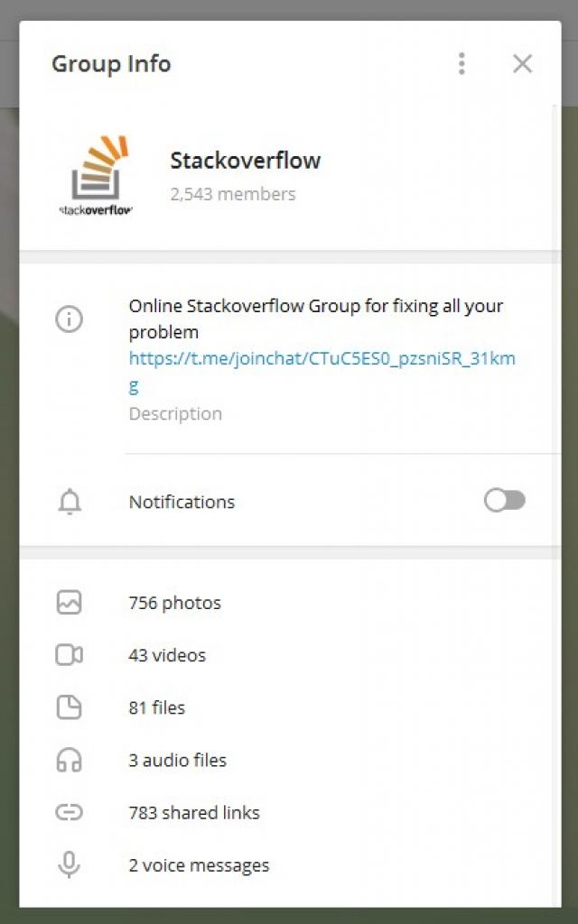578x924 pixels.
Task: Click the microphone voice icon
Action: point(69,864)
